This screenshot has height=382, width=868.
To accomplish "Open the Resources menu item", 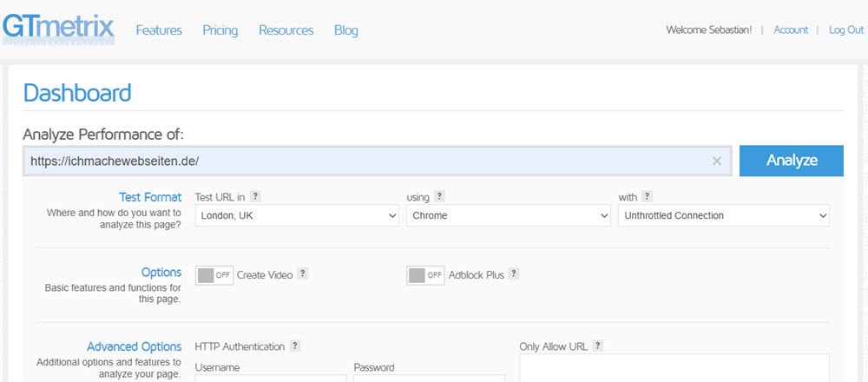I will [286, 30].
